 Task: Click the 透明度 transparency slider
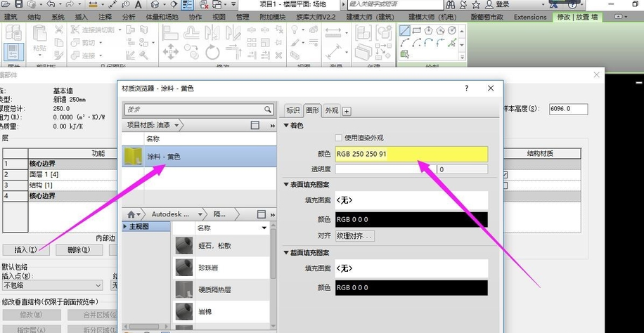tap(386, 169)
